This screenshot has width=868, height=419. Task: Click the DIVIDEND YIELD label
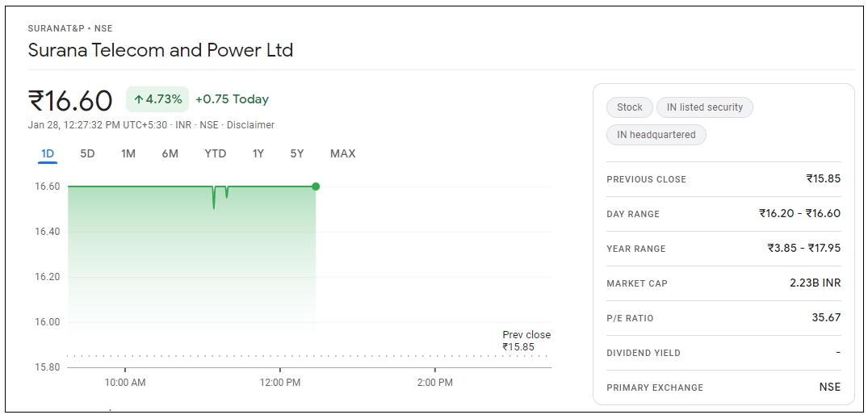tap(644, 353)
